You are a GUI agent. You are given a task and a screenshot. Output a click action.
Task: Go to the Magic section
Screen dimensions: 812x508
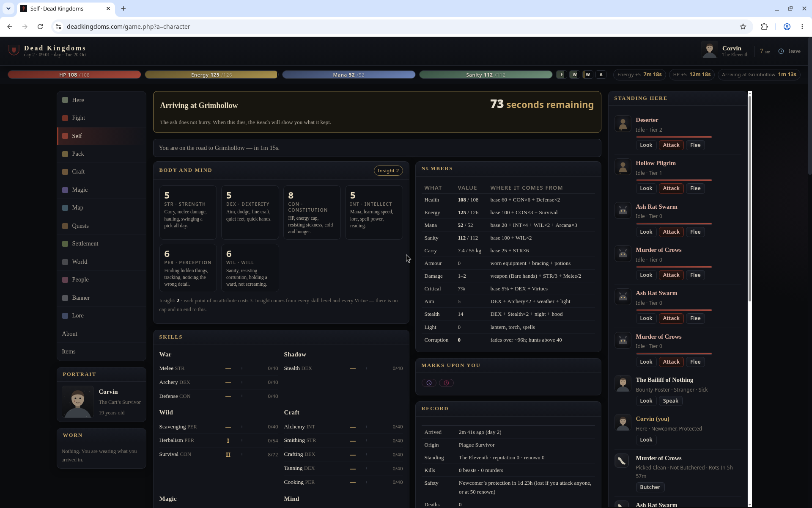101,190
